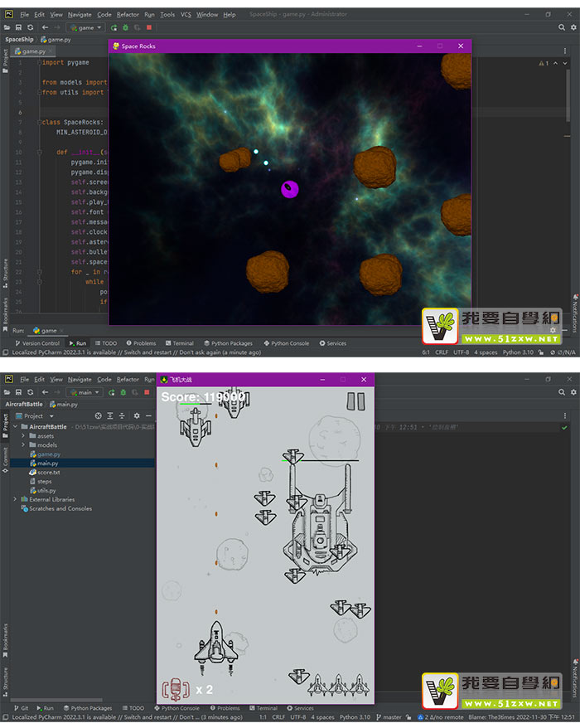
Task: Click bomb icon in aircraft game
Action: [x=176, y=690]
